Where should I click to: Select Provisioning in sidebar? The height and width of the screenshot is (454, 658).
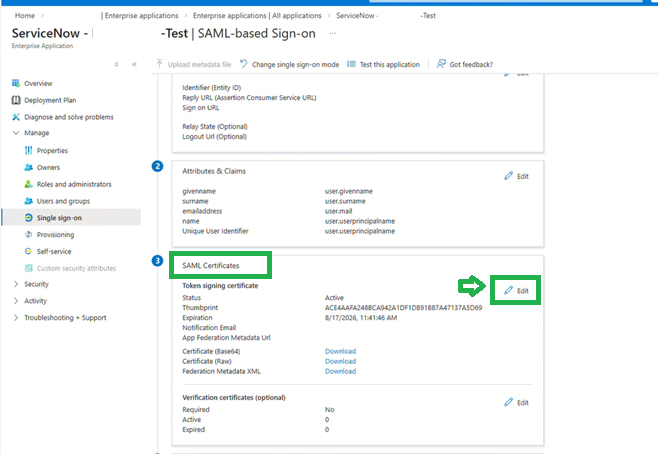(x=56, y=234)
